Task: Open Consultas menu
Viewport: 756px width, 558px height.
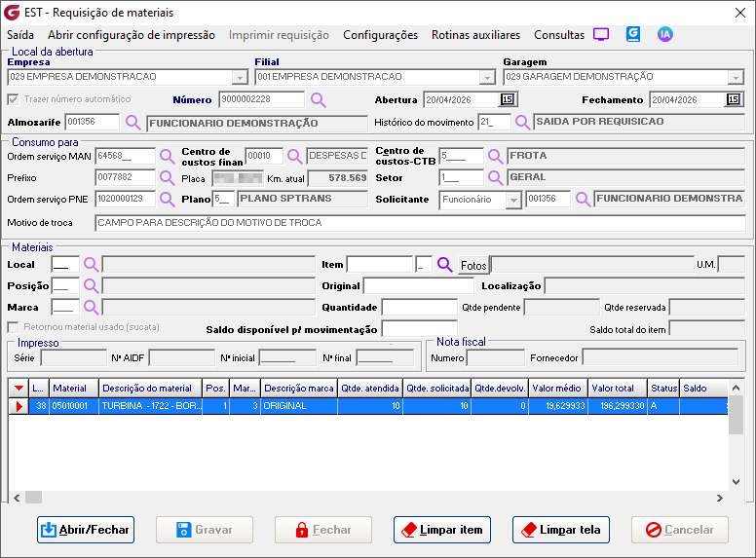Action: 559,35
